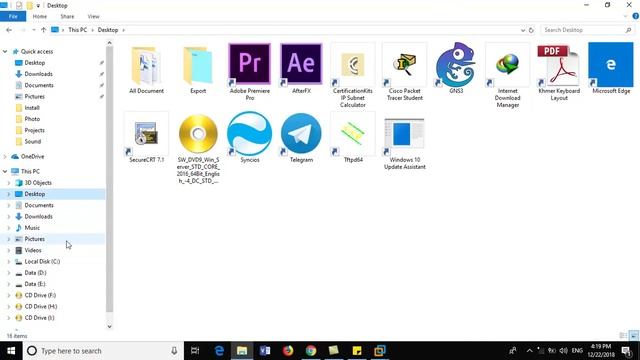Select CertificationKits IP Subnet Calculator icon
The image size is (640, 360).
(353, 75)
